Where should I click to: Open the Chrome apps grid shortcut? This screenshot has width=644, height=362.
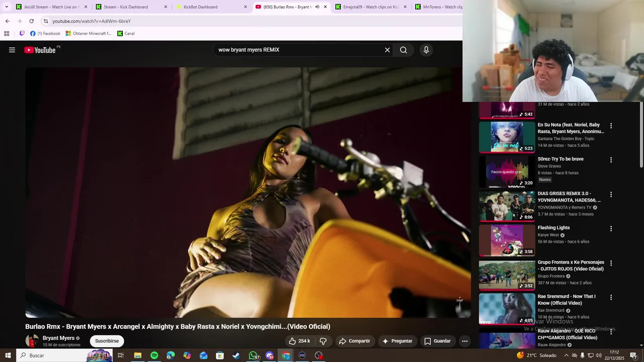click(7, 34)
